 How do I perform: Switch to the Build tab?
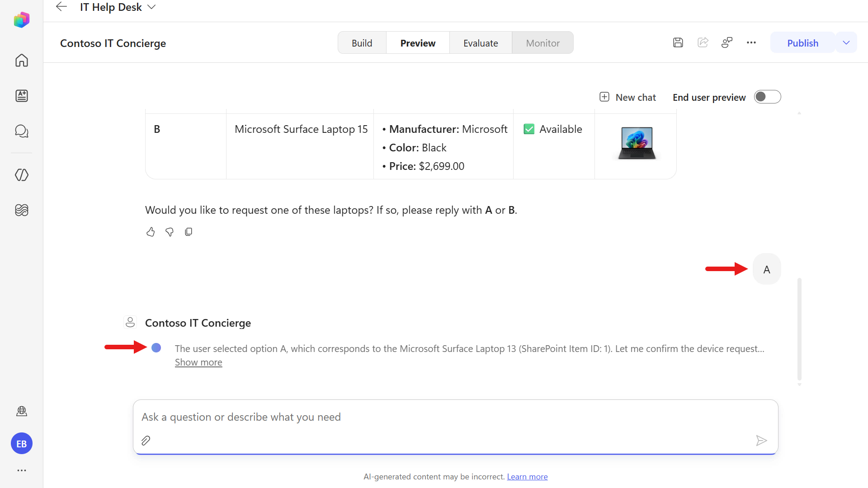362,43
